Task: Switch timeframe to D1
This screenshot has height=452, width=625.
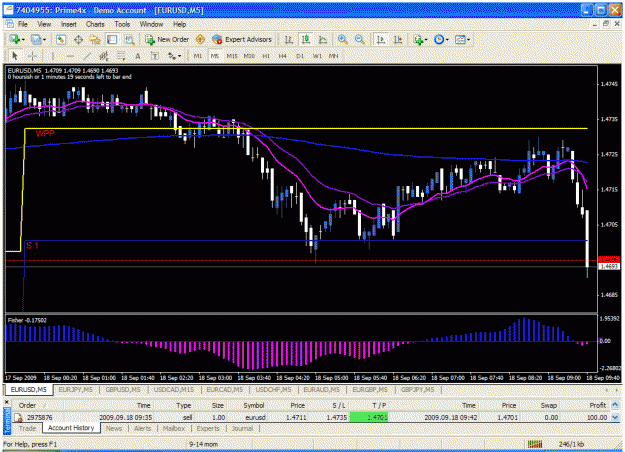Action: tap(300, 56)
